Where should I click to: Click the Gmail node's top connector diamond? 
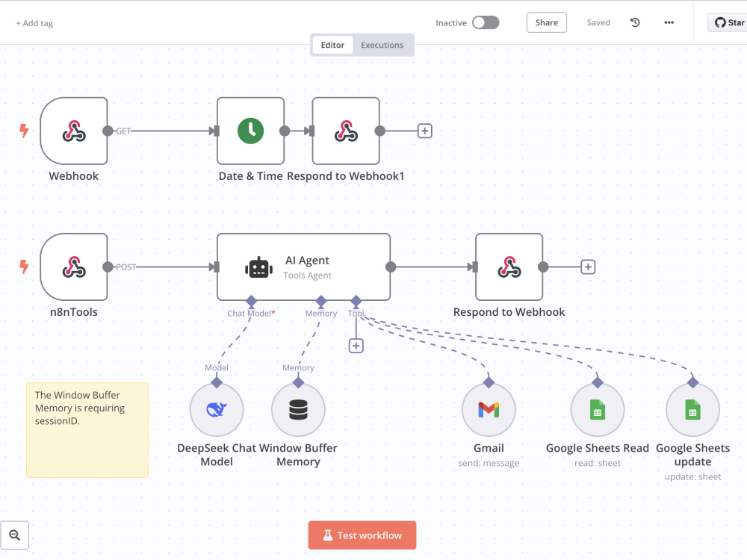489,382
